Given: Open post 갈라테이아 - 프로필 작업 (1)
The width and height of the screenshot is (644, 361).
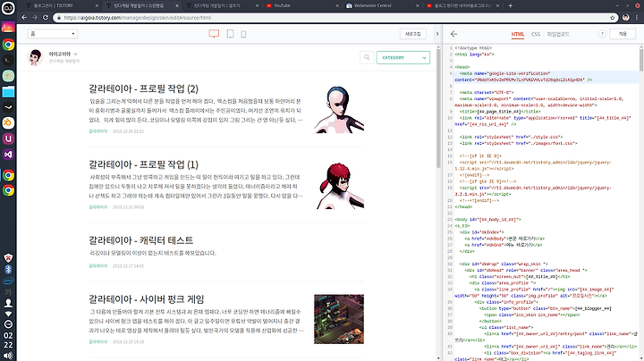Looking at the screenshot, I should coord(143,164).
